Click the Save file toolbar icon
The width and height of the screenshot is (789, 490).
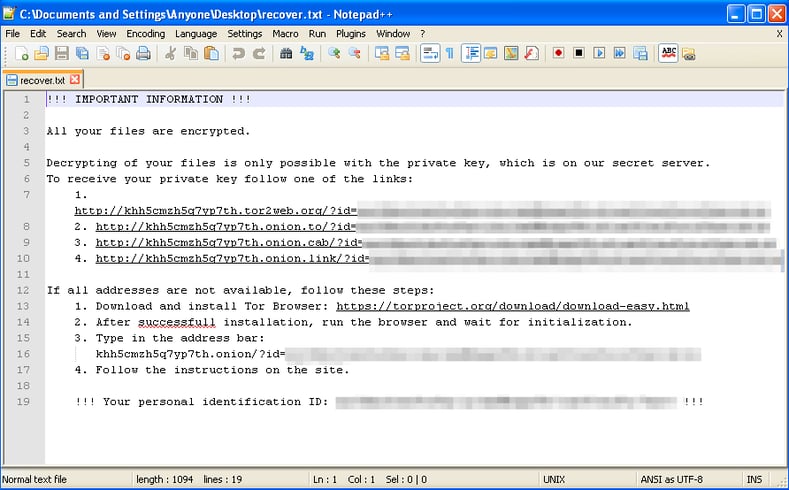pos(63,53)
